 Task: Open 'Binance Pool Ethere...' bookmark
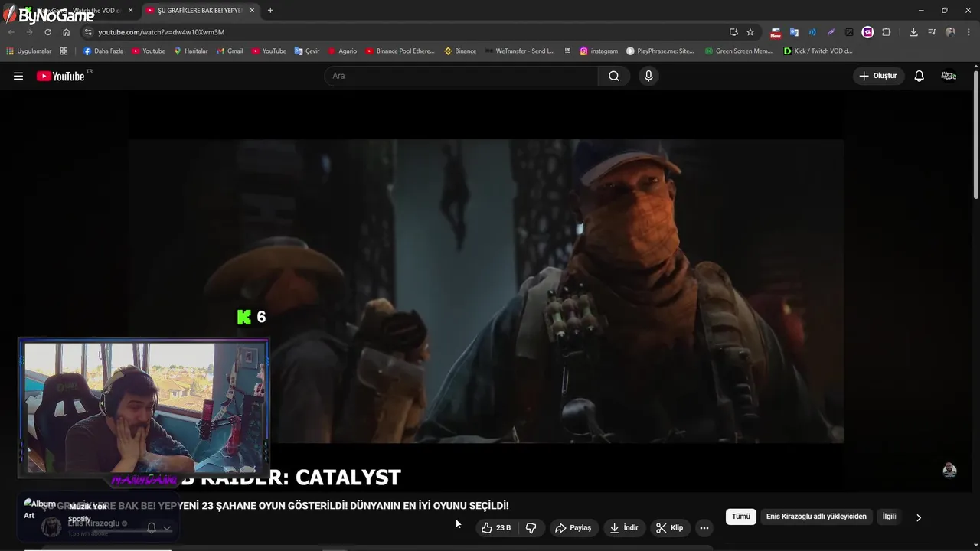click(x=400, y=51)
